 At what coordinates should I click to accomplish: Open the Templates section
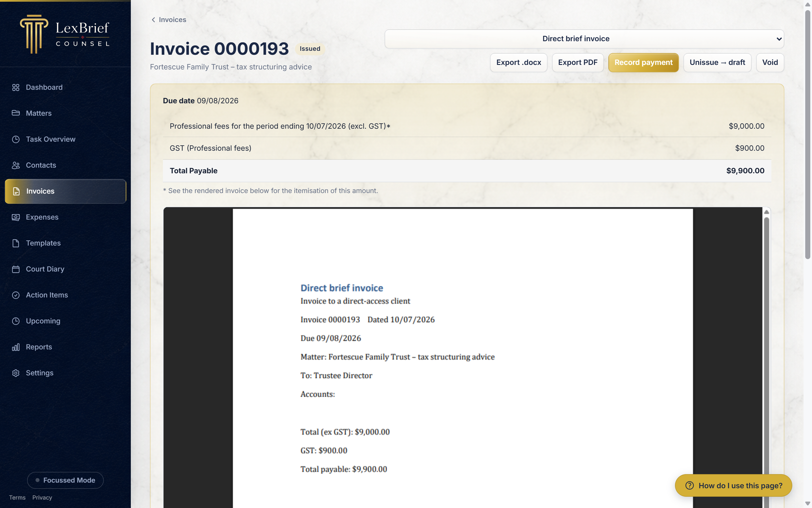tap(65, 243)
